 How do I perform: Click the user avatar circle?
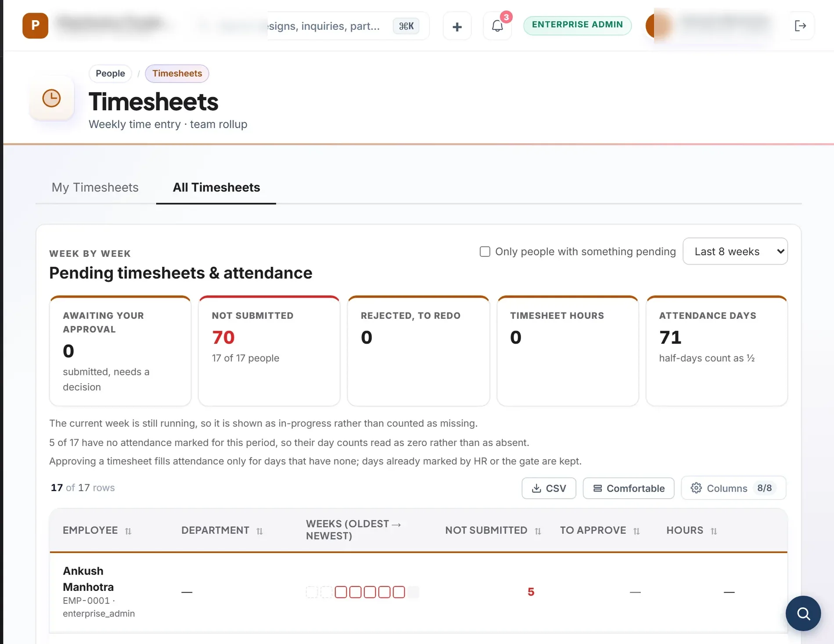click(x=658, y=25)
